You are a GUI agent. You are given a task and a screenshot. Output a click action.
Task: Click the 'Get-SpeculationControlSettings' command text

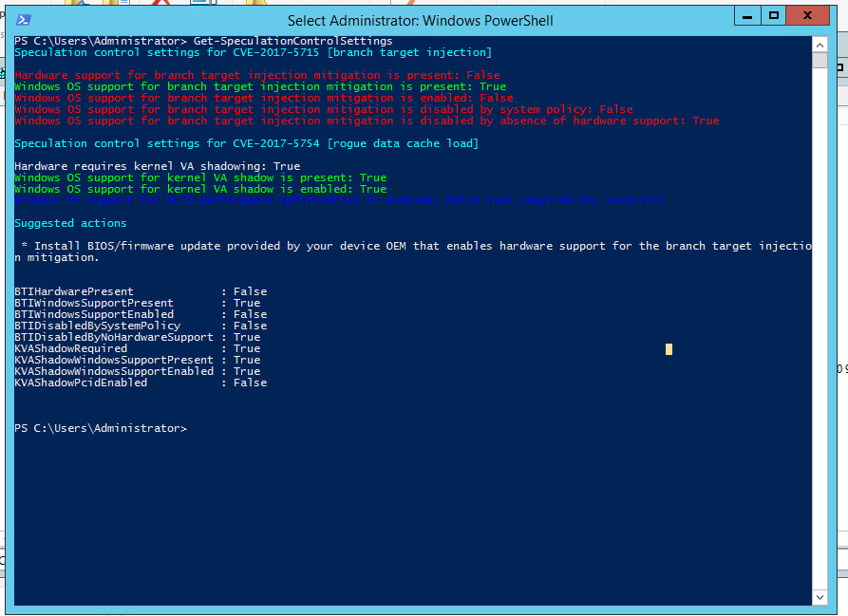293,41
